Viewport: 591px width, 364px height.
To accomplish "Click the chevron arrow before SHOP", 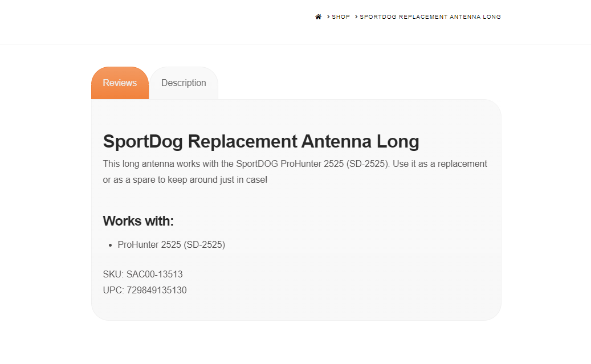I will 328,17.
